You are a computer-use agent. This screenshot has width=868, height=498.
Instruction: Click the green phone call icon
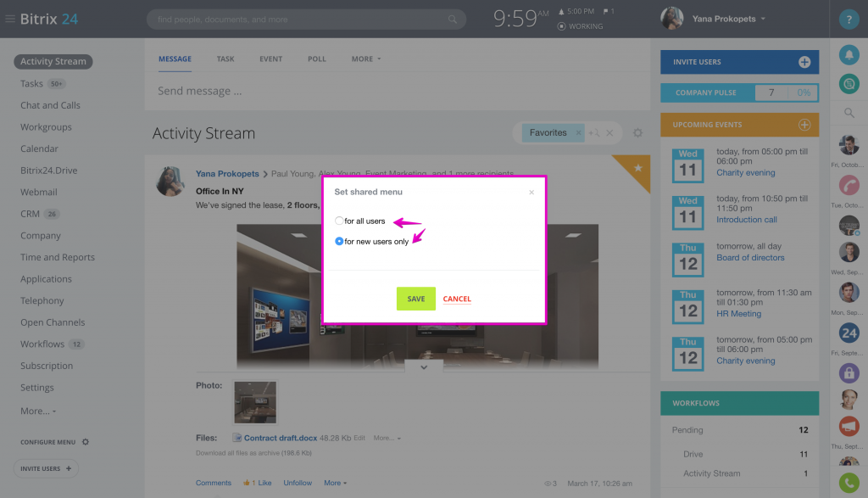pyautogui.click(x=849, y=483)
